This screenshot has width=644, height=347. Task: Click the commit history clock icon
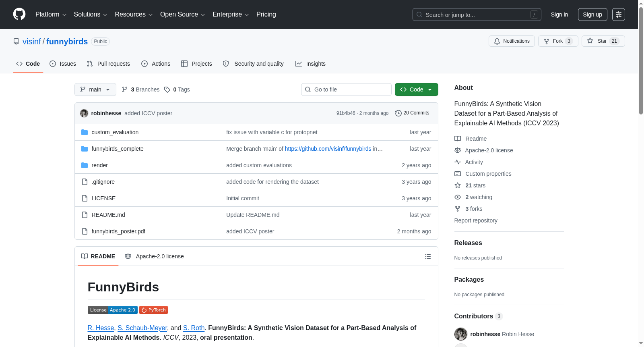click(398, 113)
